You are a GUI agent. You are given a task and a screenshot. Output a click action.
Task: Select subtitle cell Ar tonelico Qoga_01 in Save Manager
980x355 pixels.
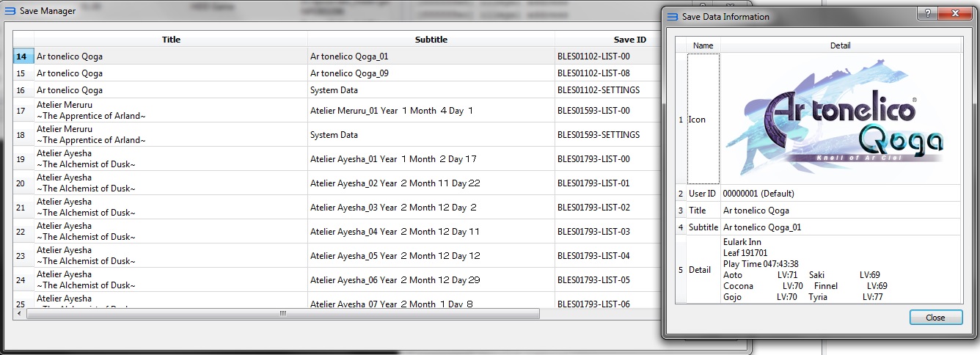[431, 56]
